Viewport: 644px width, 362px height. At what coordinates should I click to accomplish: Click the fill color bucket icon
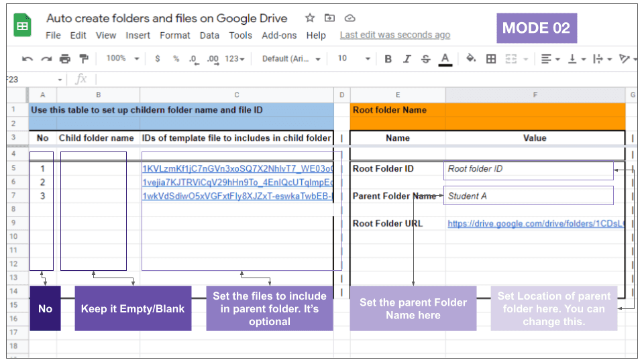point(471,59)
